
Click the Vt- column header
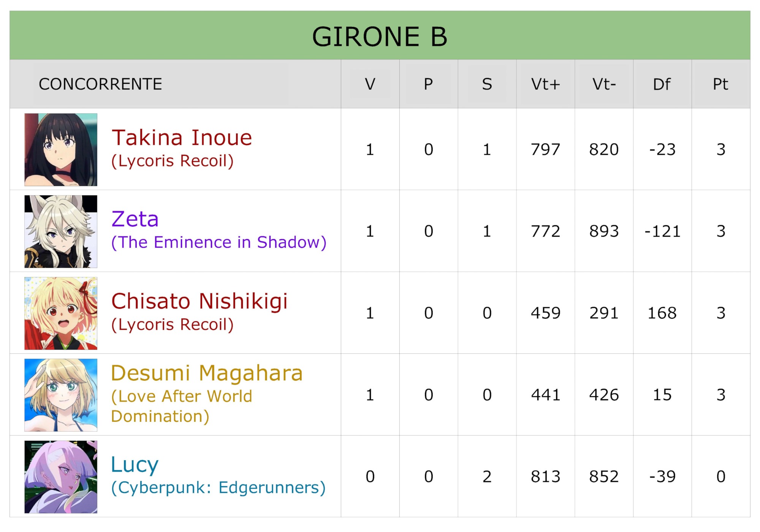pos(604,84)
